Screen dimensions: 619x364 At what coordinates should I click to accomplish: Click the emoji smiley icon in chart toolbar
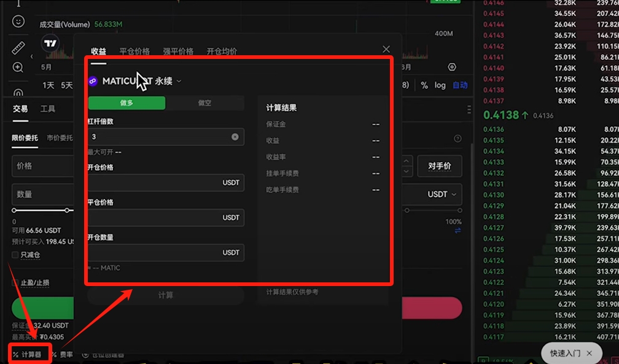18,21
